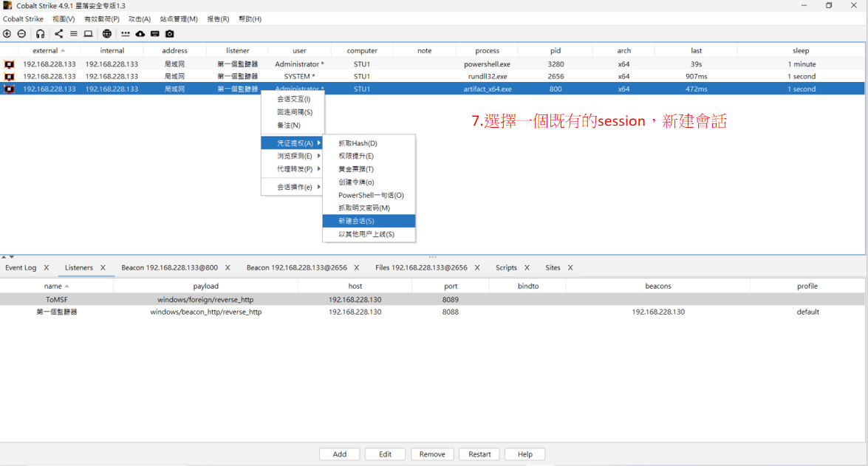Click the Remove listener button
This screenshot has height=466, width=868.
(x=432, y=454)
